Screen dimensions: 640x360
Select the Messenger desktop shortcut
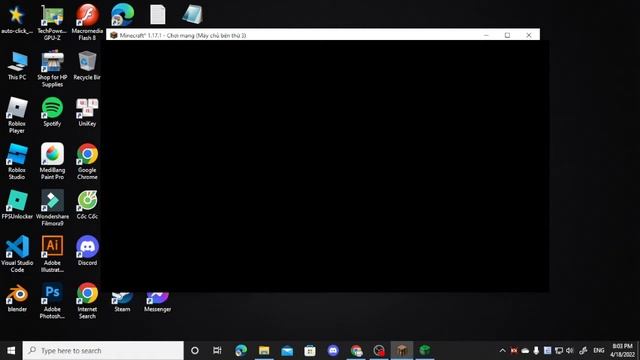tap(158, 302)
